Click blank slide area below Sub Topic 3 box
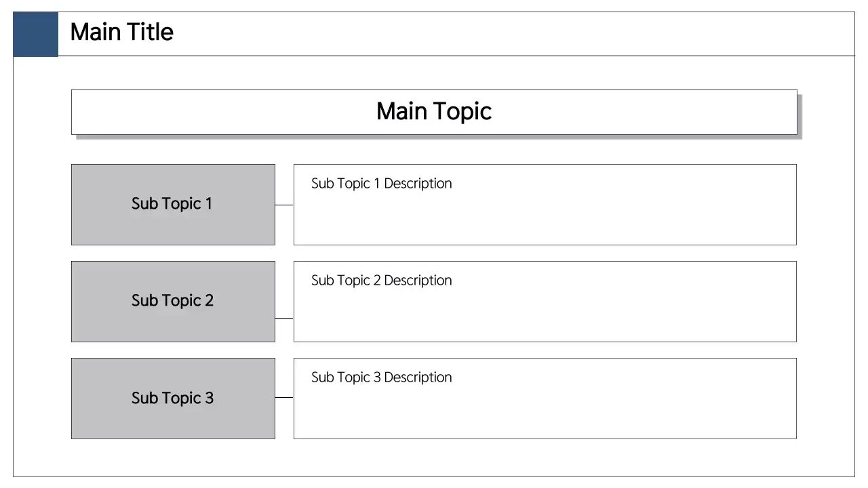The width and height of the screenshot is (868, 488). [173, 458]
